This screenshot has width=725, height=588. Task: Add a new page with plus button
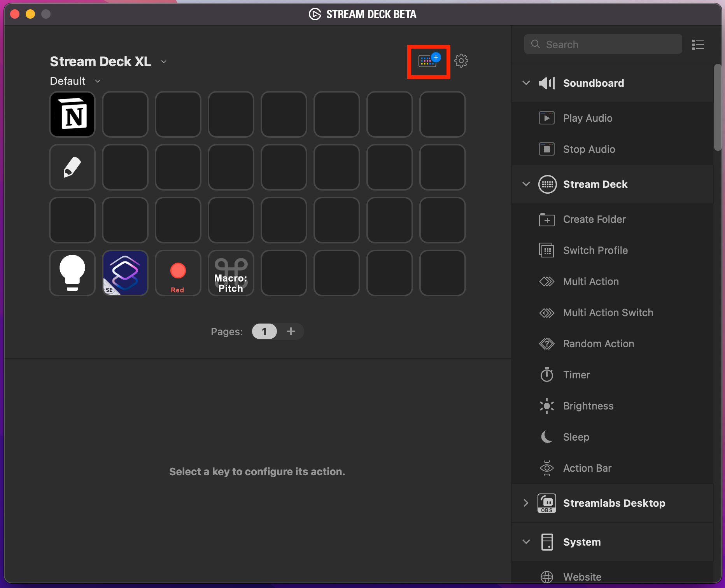tap(291, 331)
